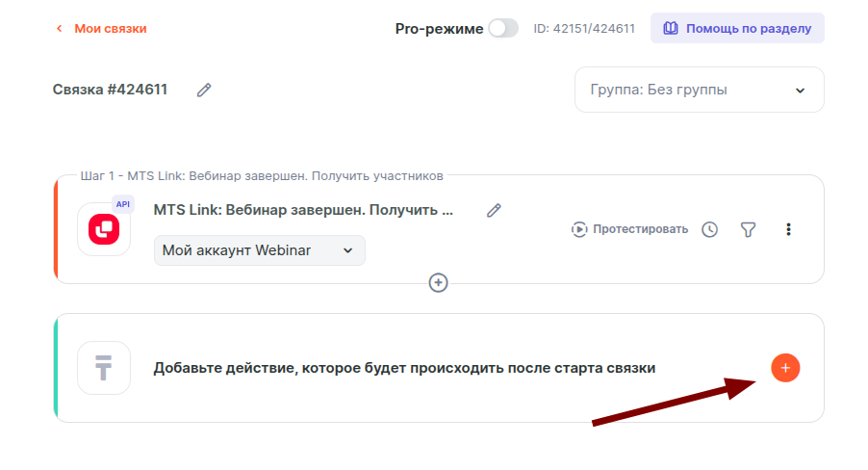Toggle the Pro-режим switch
The height and width of the screenshot is (470, 868).
pos(502,29)
